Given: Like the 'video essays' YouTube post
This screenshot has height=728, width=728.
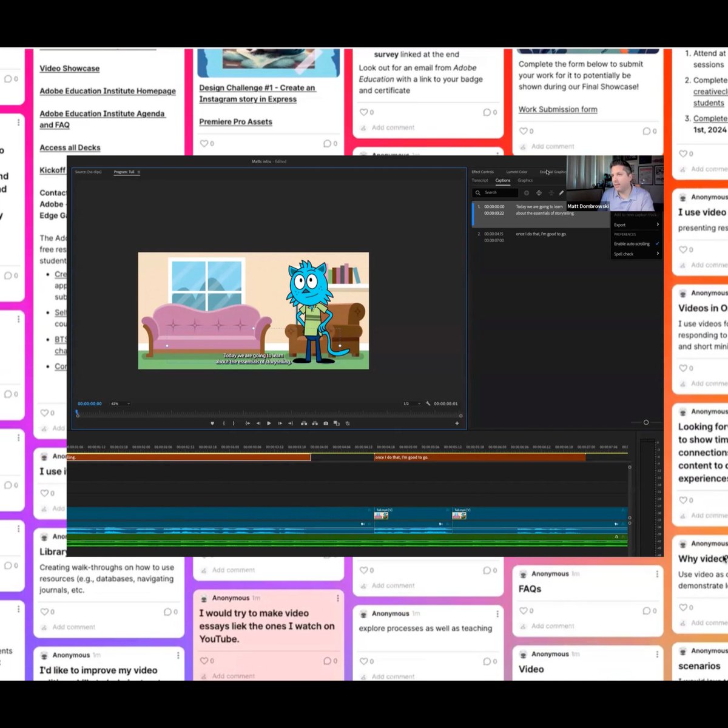Looking at the screenshot, I should (204, 661).
